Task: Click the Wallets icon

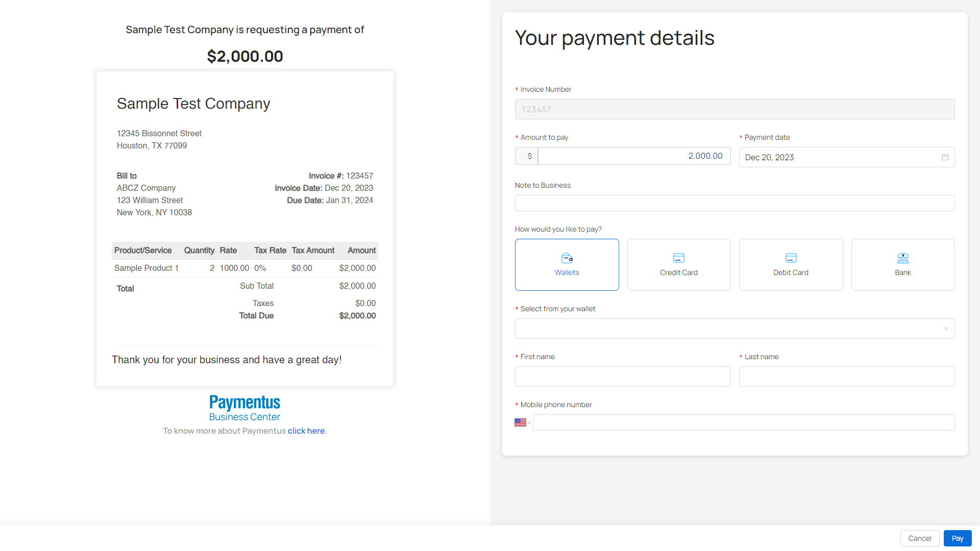Action: point(567,258)
